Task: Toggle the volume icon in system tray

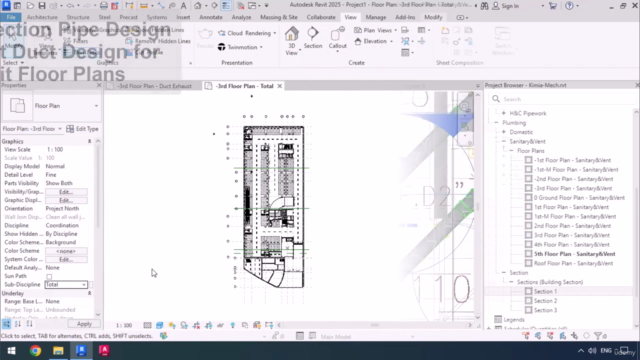Action: point(592,351)
